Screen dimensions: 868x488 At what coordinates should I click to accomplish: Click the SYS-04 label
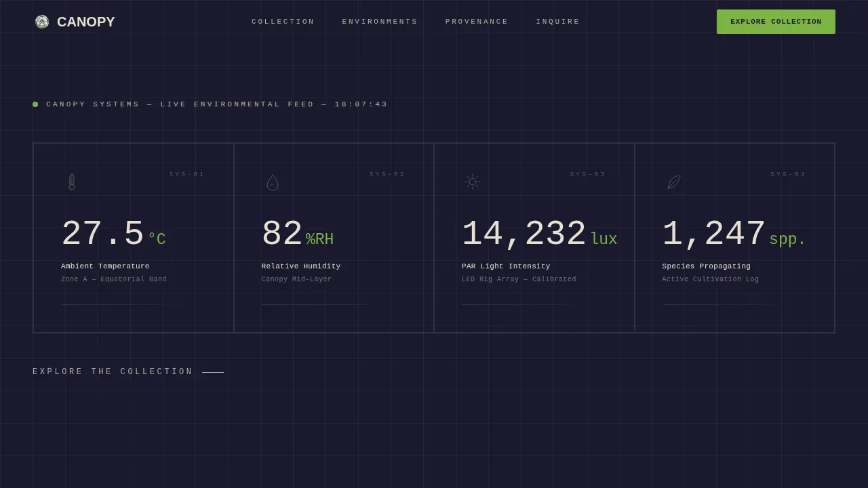click(788, 174)
